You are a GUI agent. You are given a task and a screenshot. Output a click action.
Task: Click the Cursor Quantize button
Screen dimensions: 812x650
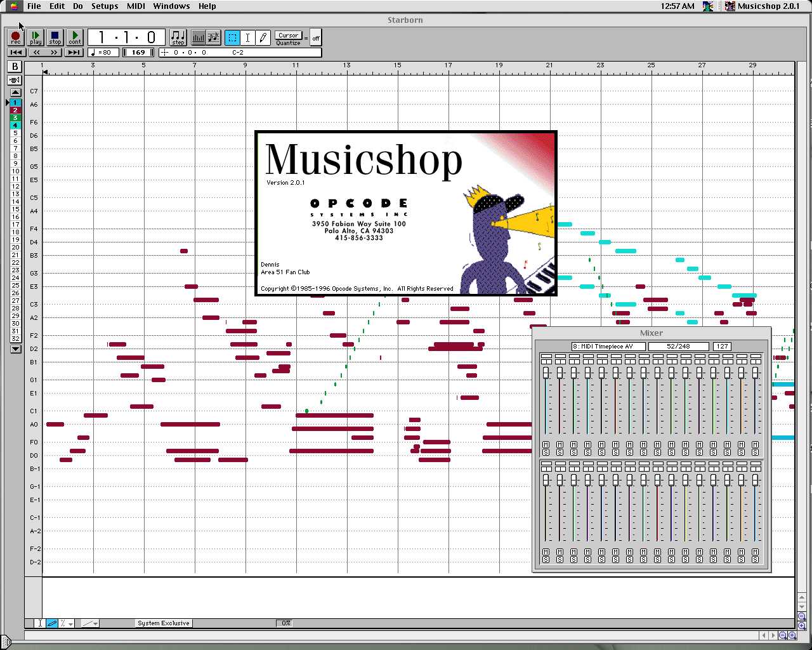click(x=288, y=36)
